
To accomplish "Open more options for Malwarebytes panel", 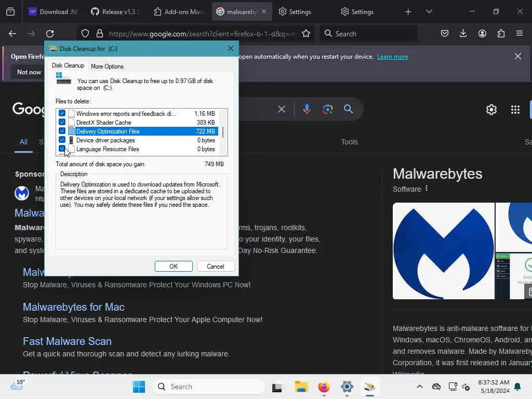I will 427,188.
